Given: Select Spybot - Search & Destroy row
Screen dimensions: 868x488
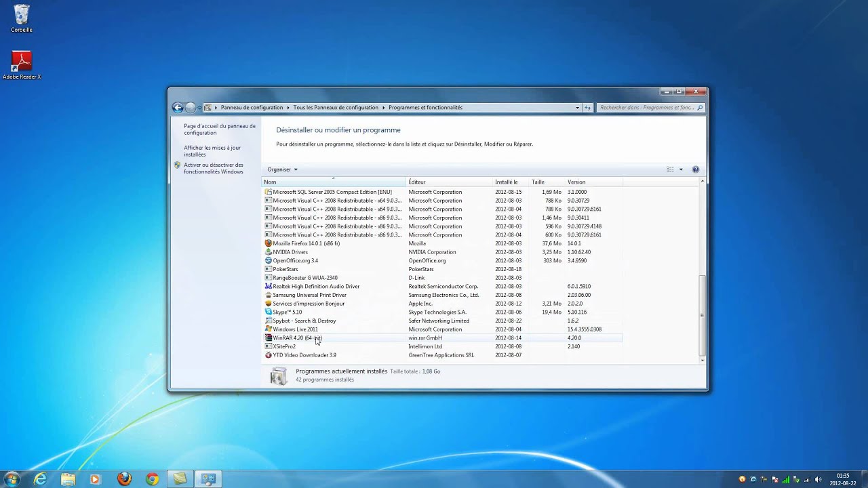Looking at the screenshot, I should coord(442,321).
